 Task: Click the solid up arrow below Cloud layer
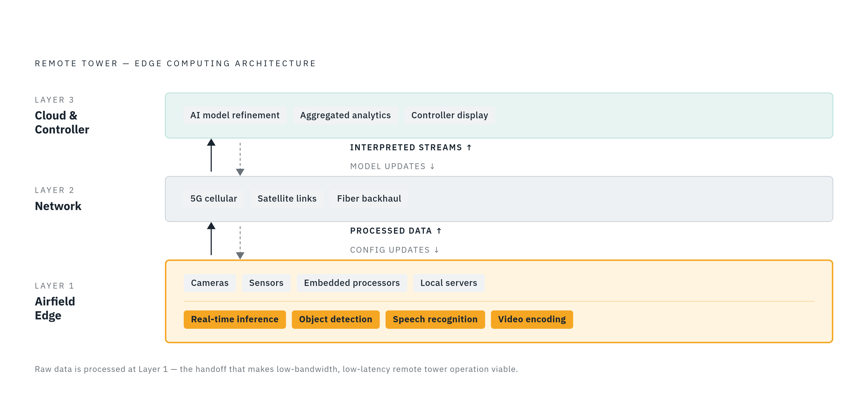tap(211, 155)
